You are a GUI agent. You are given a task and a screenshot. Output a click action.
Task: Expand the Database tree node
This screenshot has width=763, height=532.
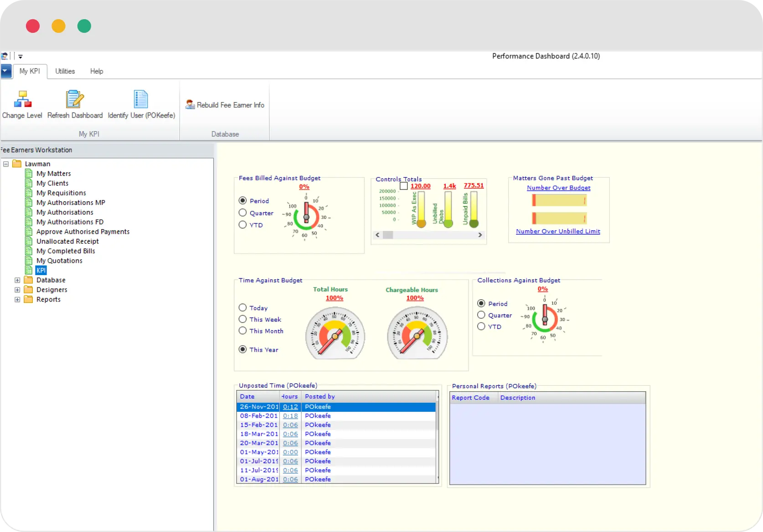(17, 280)
